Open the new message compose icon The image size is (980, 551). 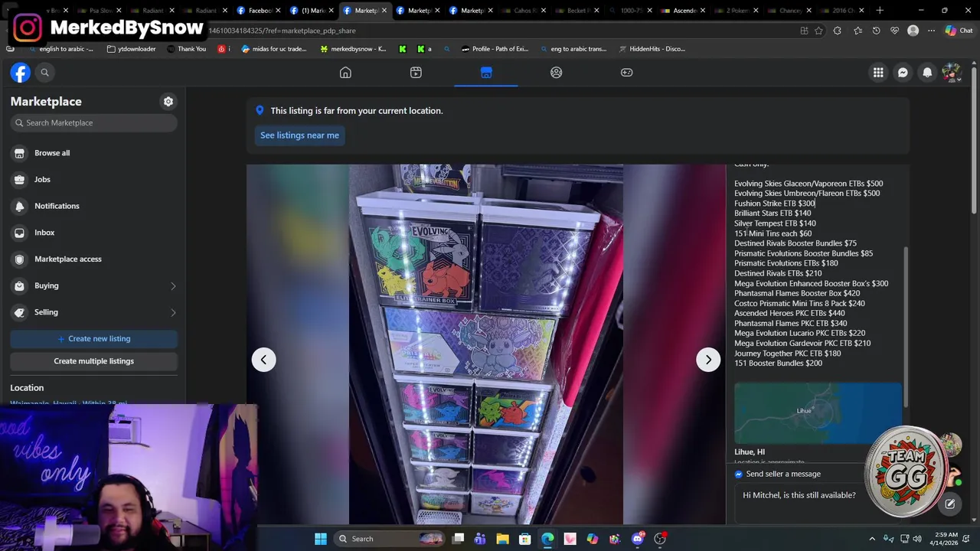(950, 504)
